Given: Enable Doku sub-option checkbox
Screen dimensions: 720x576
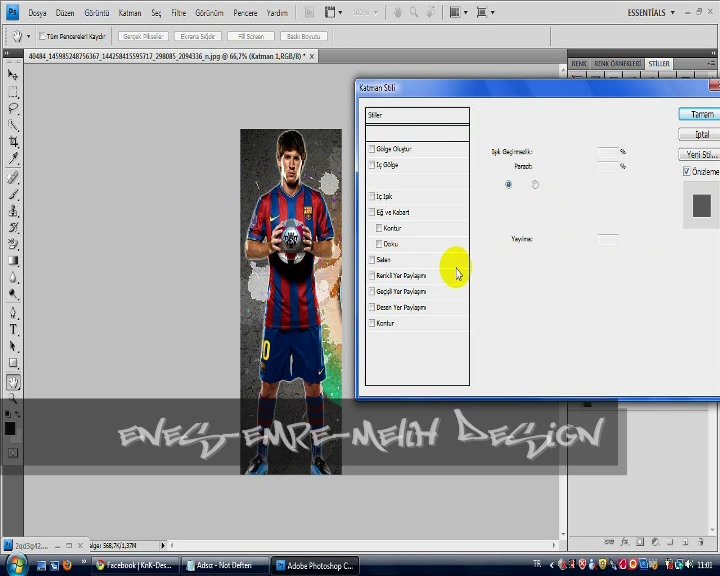Looking at the screenshot, I should 379,244.
